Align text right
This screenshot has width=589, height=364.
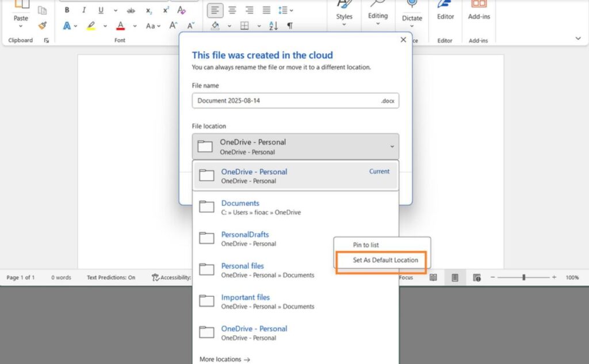tap(249, 10)
